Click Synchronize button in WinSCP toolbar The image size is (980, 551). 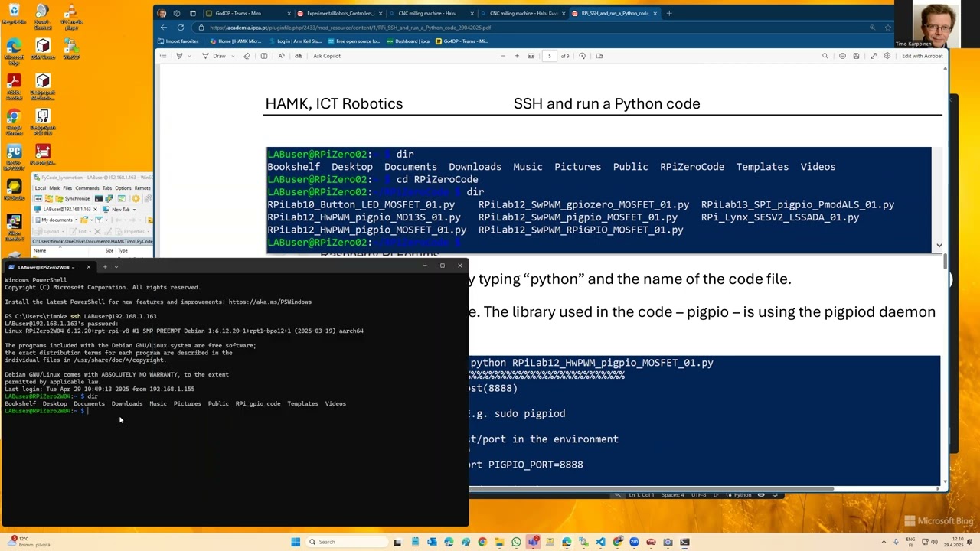coord(73,198)
